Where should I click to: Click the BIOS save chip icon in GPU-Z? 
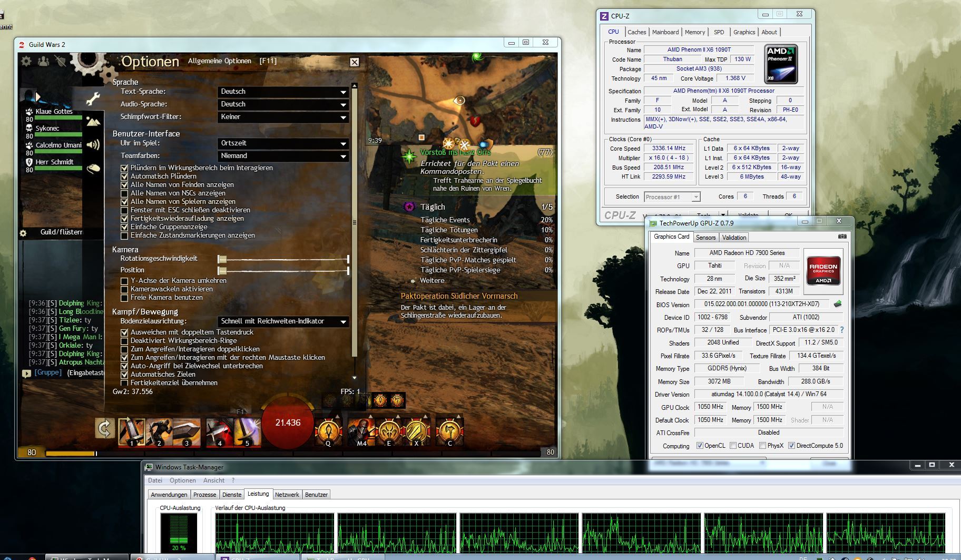coord(838,304)
